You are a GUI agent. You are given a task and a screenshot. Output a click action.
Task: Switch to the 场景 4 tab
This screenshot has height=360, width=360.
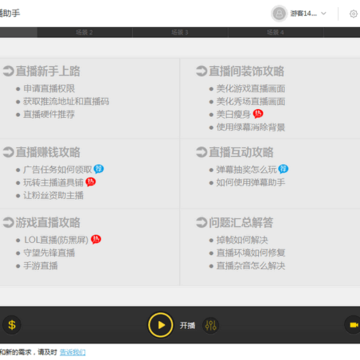coord(275,32)
